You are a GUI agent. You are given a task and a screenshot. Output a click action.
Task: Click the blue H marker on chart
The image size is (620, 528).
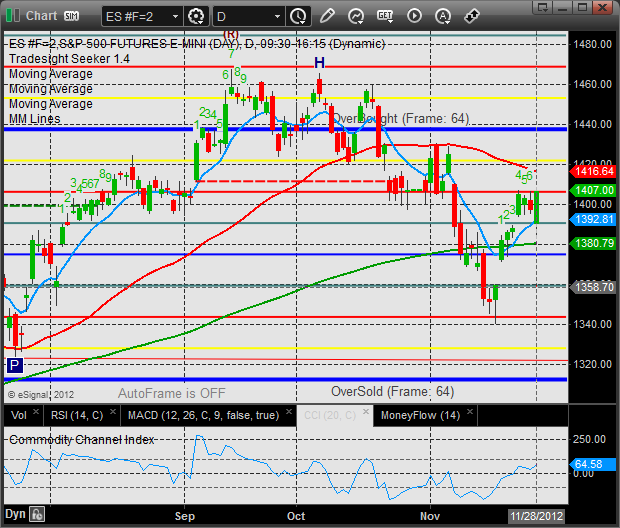[319, 62]
